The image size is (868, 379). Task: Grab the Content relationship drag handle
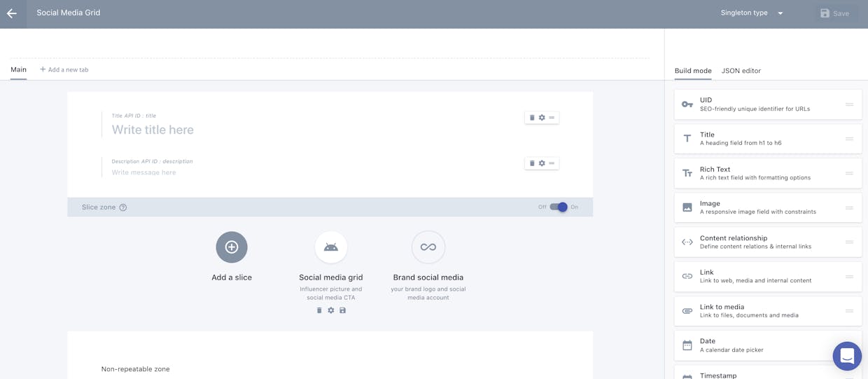(849, 242)
